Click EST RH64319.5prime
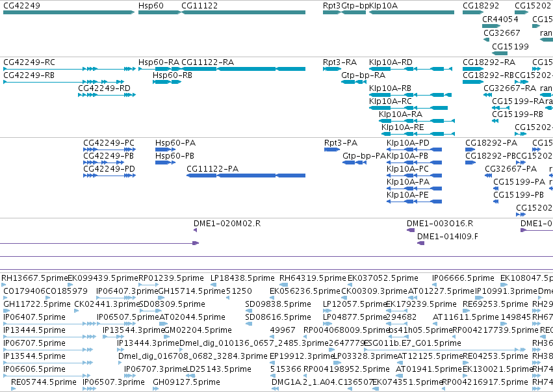The width and height of the screenshot is (553, 392). click(283, 285)
